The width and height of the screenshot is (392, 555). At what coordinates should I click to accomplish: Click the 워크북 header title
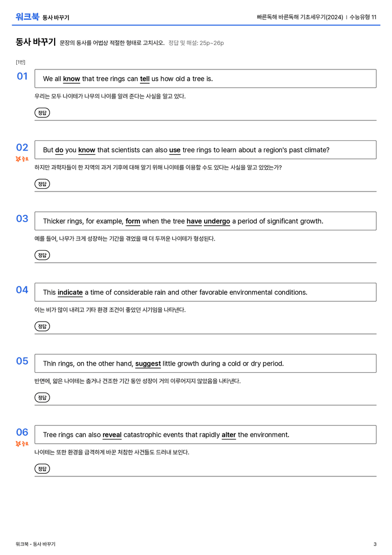click(x=27, y=17)
